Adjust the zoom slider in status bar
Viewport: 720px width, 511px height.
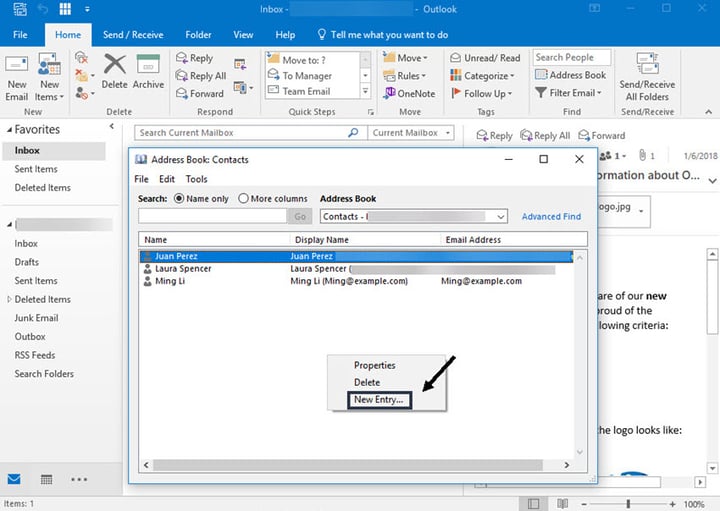pos(628,504)
